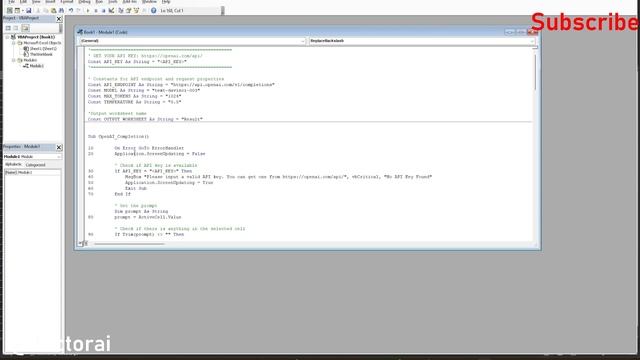Click the Break pause icon

[96, 11]
